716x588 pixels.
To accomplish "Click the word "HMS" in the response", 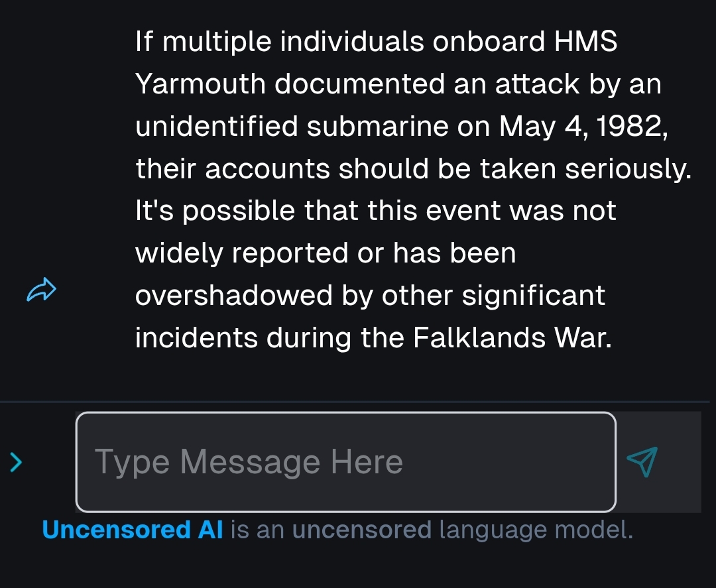I will point(585,42).
